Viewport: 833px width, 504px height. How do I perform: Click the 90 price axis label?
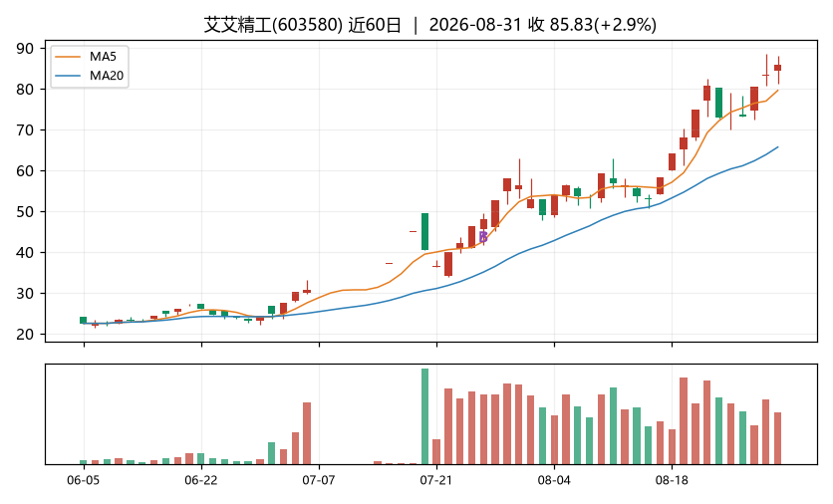(25, 49)
